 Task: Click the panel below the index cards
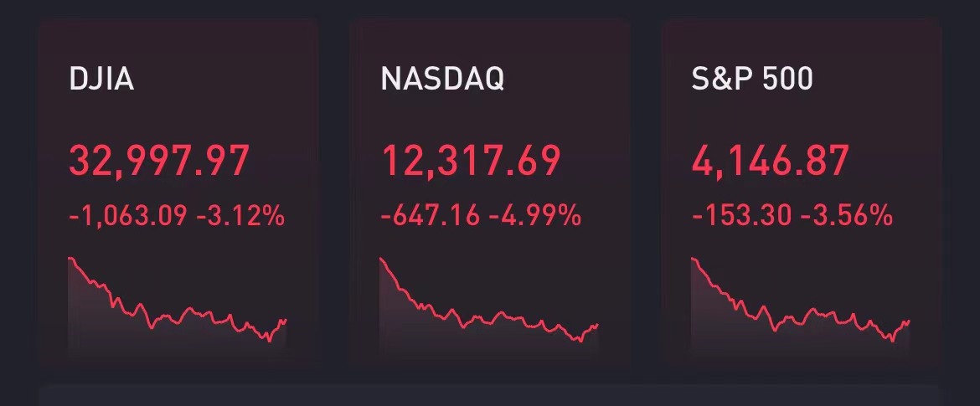(x=490, y=396)
